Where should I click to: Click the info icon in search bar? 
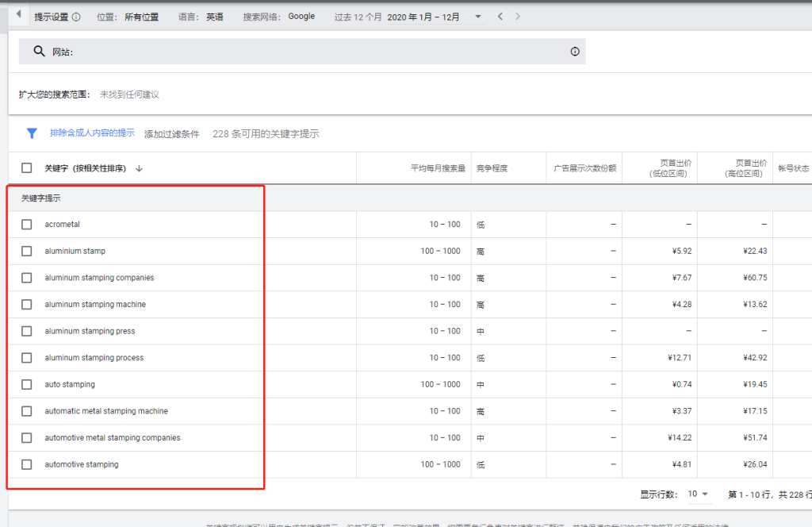(575, 52)
